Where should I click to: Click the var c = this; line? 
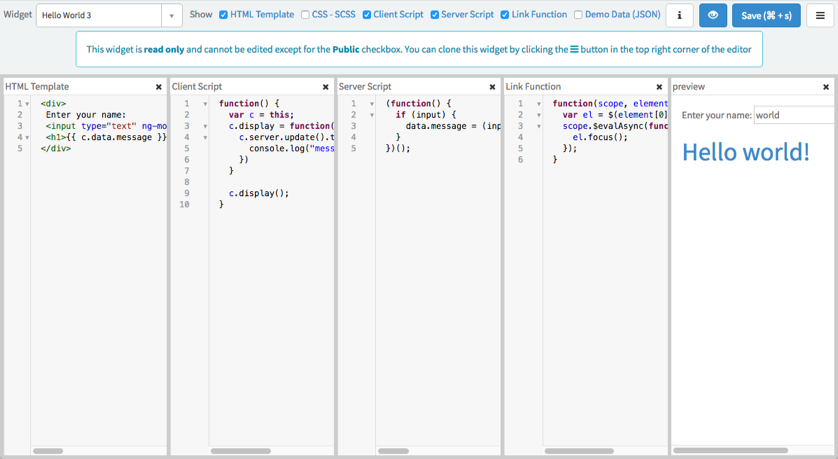[x=261, y=115]
